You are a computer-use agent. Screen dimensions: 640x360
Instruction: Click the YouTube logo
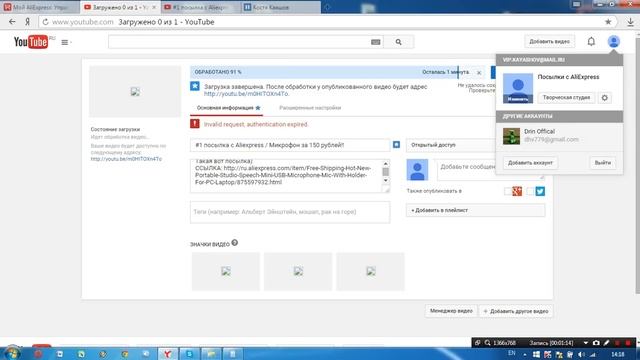pos(31,42)
